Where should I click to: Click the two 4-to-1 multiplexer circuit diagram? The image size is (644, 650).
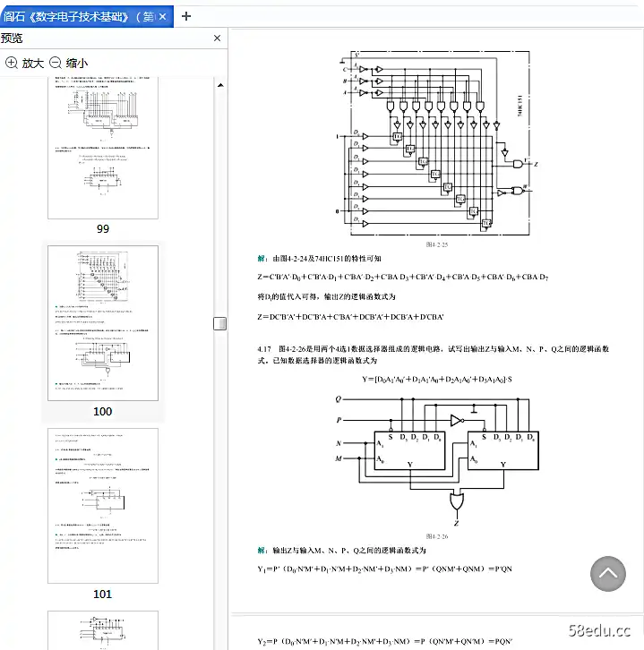tap(437, 460)
